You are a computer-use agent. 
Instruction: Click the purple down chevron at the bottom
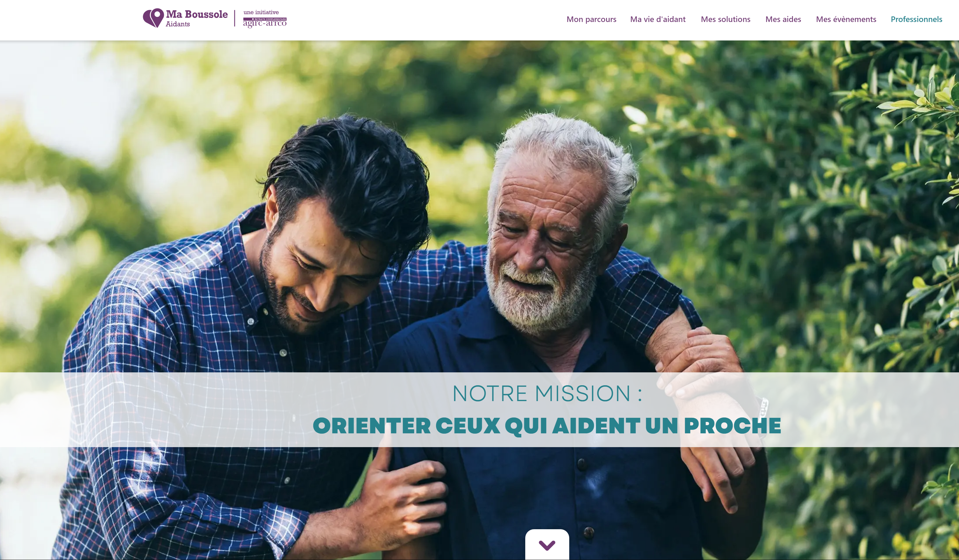[547, 545]
